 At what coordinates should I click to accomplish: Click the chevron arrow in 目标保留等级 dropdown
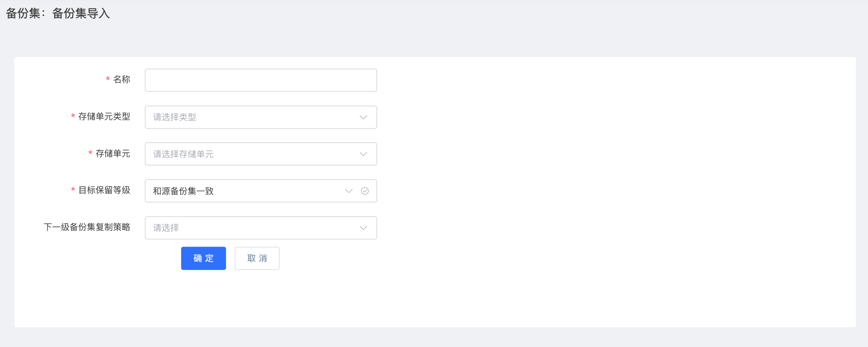[349, 191]
